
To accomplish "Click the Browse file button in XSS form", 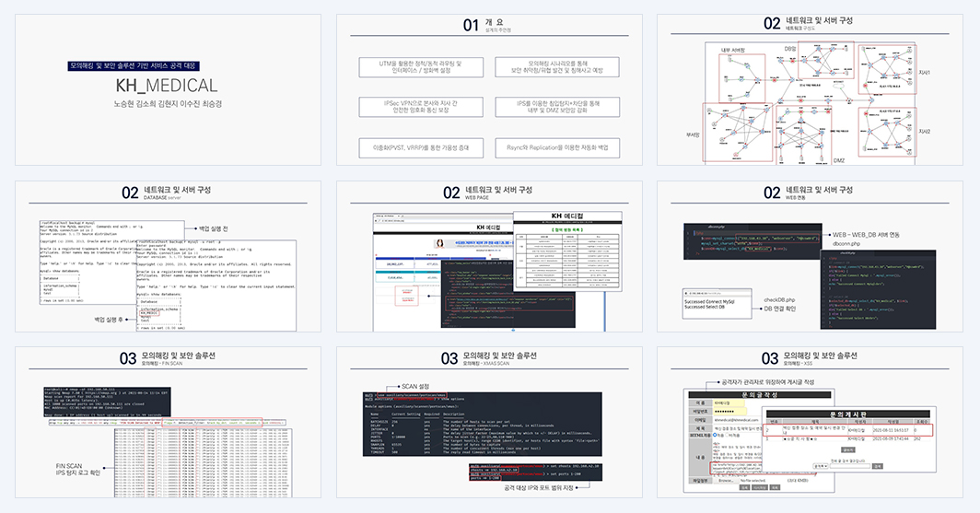I will 726,481.
